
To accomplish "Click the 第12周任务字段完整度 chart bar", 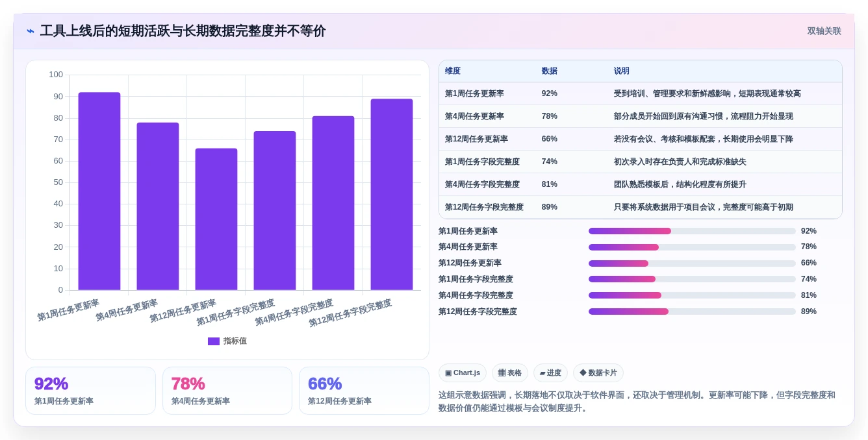I will point(392,195).
